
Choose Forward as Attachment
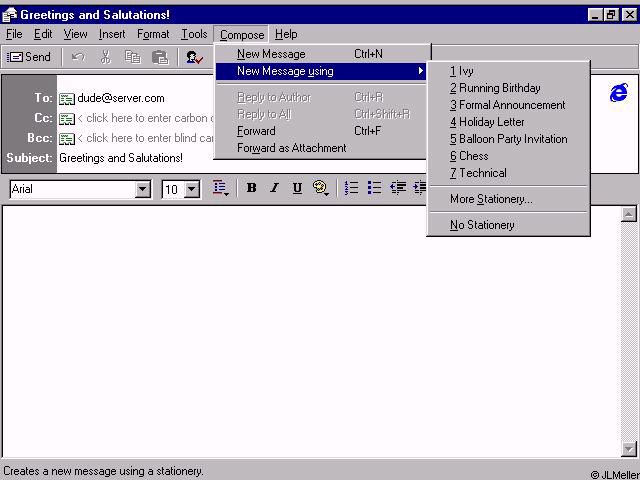[321, 148]
